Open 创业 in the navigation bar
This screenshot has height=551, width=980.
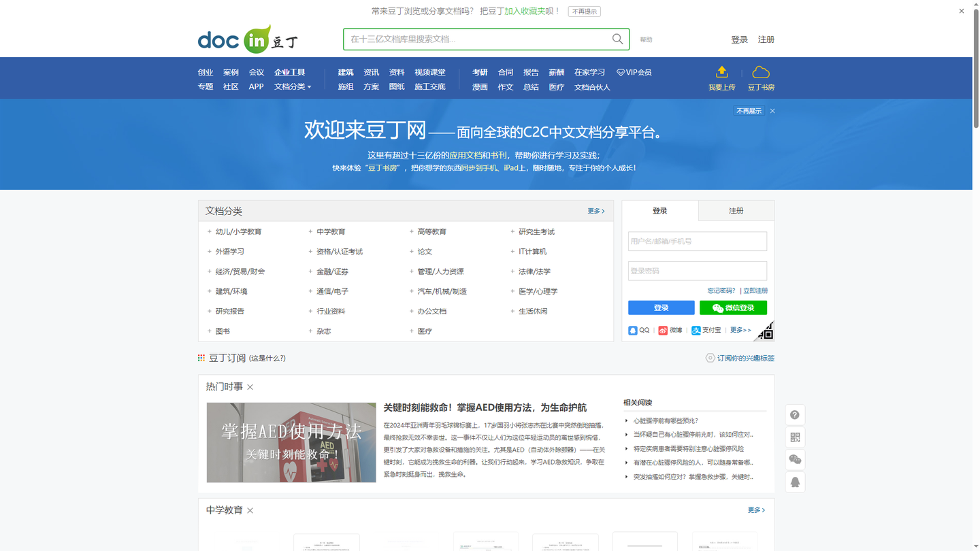[x=206, y=72]
